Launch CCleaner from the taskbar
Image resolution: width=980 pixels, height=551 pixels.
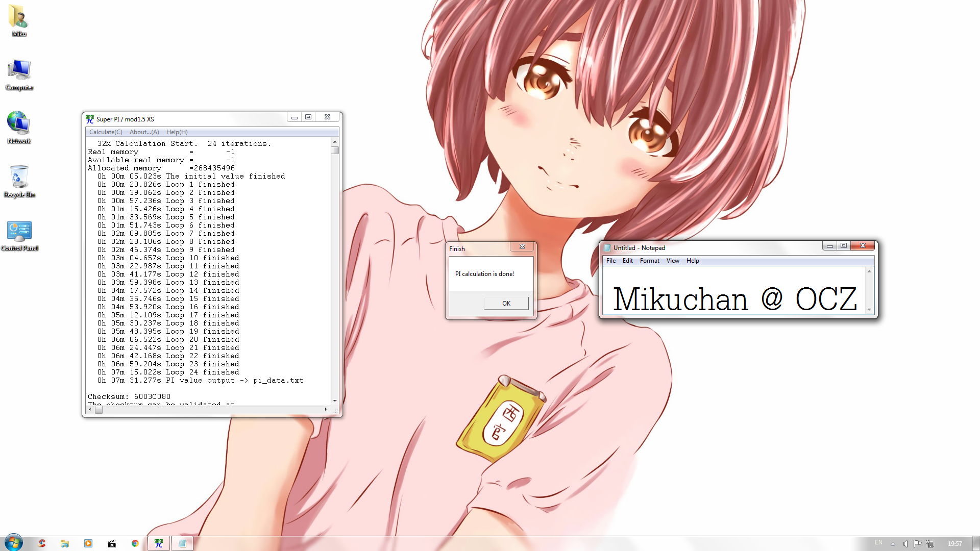(x=41, y=543)
